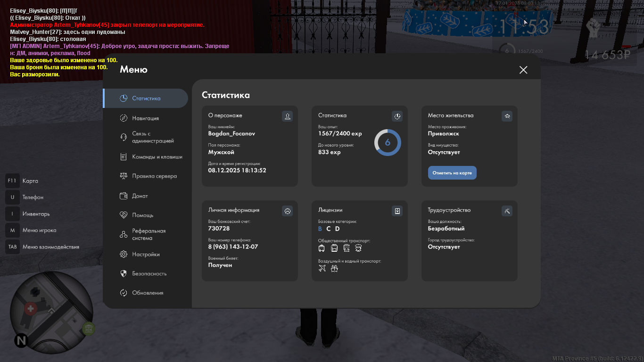This screenshot has height=362, width=644.
Task: Click the boat license icon
Action: pyautogui.click(x=334, y=268)
